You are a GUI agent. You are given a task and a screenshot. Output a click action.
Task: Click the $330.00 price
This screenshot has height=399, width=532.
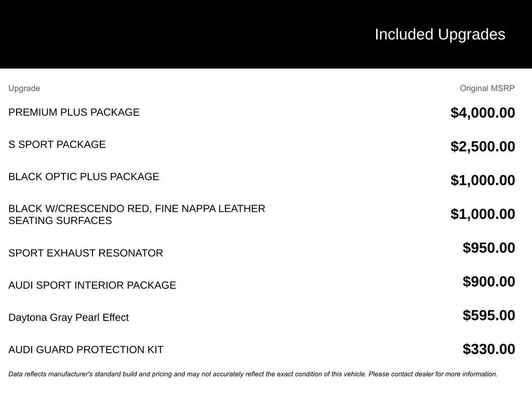click(x=488, y=349)
